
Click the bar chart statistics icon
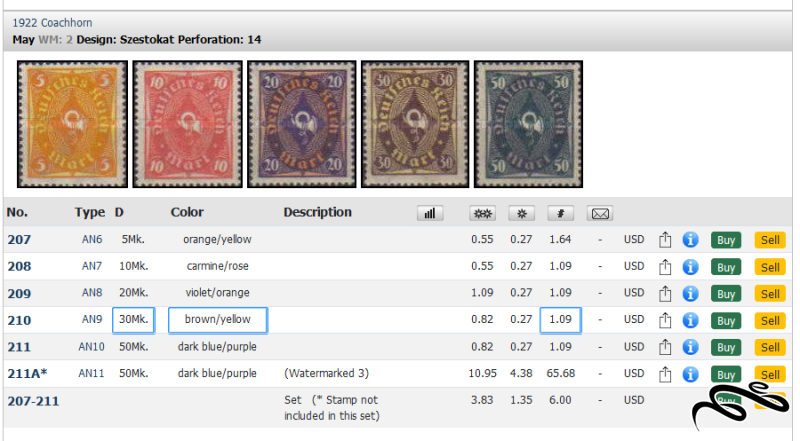tap(430, 213)
